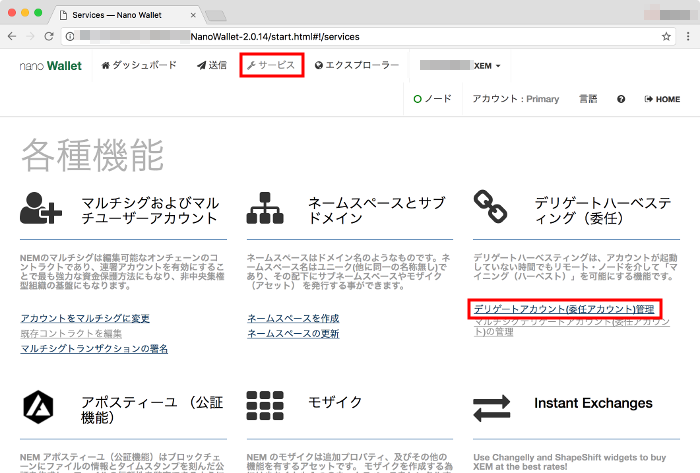700x473 pixels.
Task: Click the Instant Exchanges arrows icon
Action: click(x=490, y=405)
